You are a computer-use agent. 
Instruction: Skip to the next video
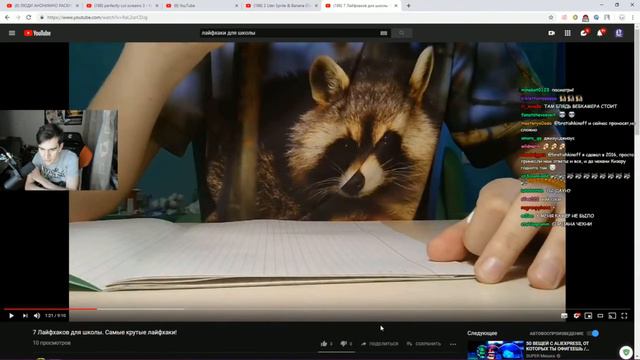point(25,316)
